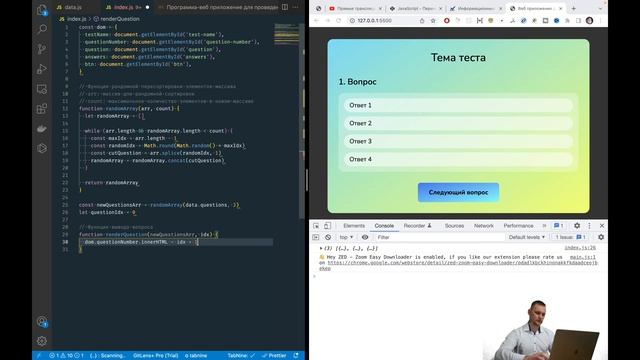Open the Search view in VS Code
Viewport: 640px width, 360px height.
point(42,29)
